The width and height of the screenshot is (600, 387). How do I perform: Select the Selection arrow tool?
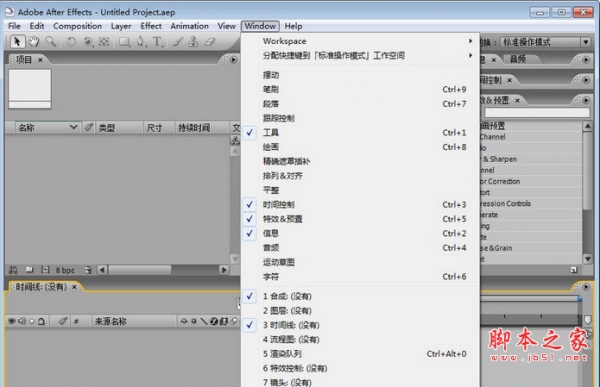click(17, 41)
